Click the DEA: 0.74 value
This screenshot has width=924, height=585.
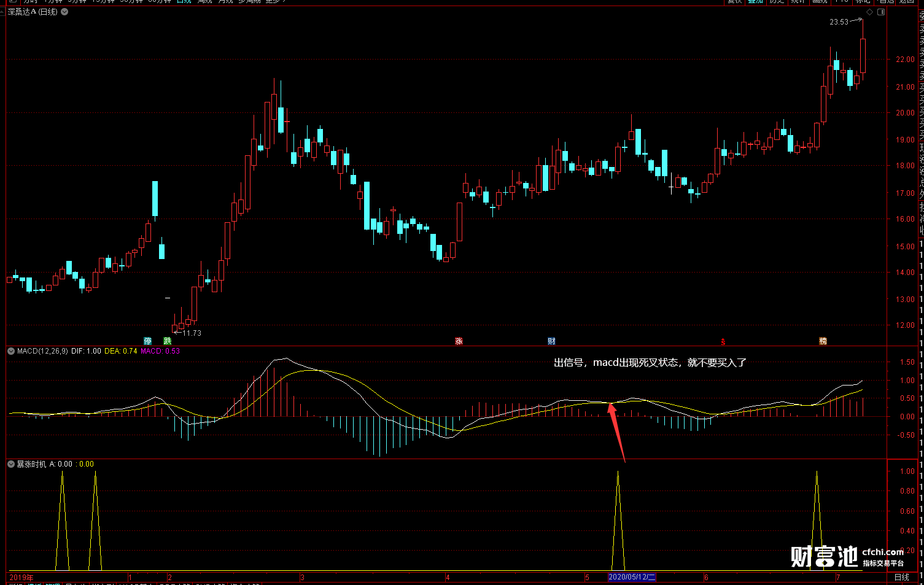coord(121,351)
